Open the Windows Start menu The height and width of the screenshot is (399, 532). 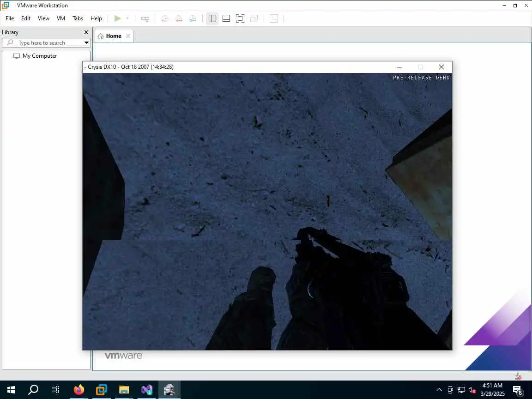(x=11, y=390)
